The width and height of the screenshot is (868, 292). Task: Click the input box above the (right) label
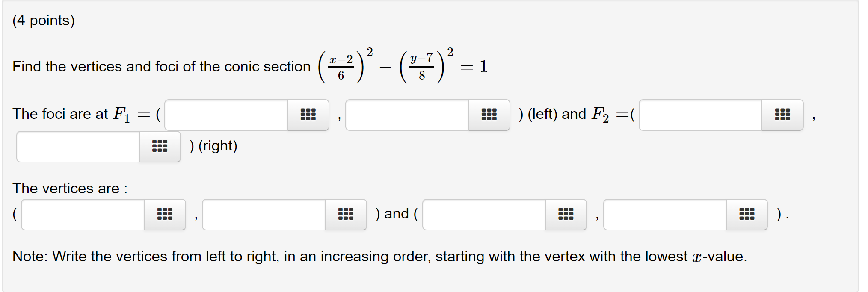click(77, 146)
